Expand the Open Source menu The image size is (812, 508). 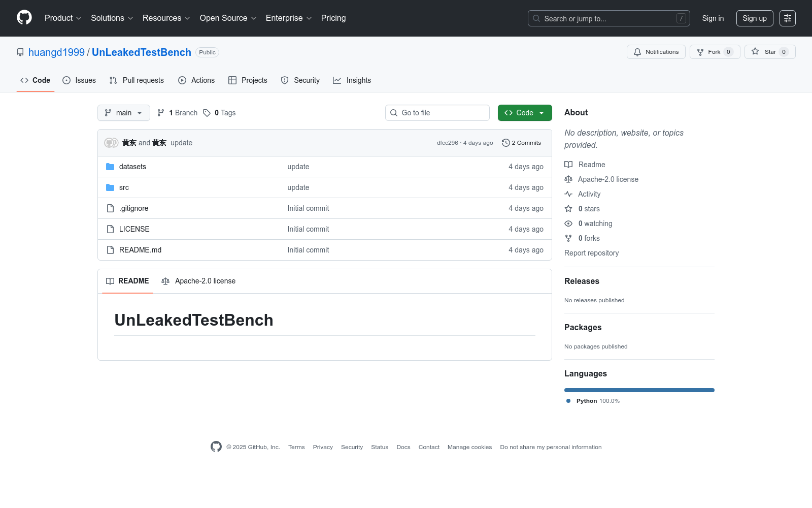point(228,18)
